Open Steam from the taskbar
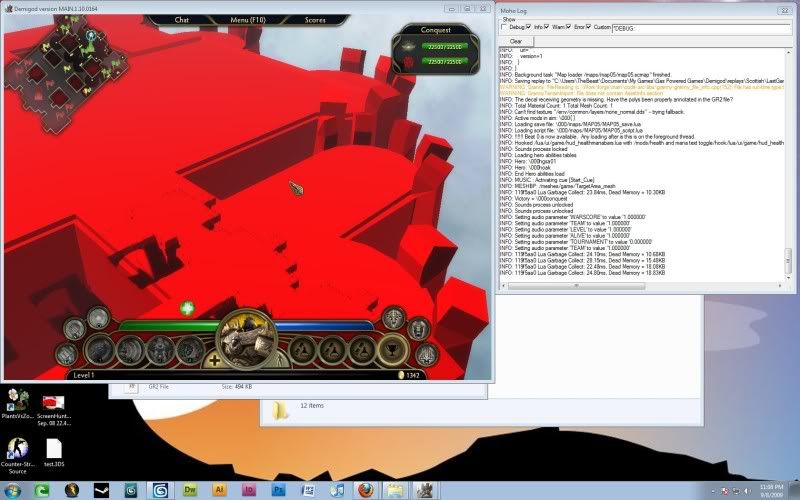Image resolution: width=800 pixels, height=500 pixels. 101,491
